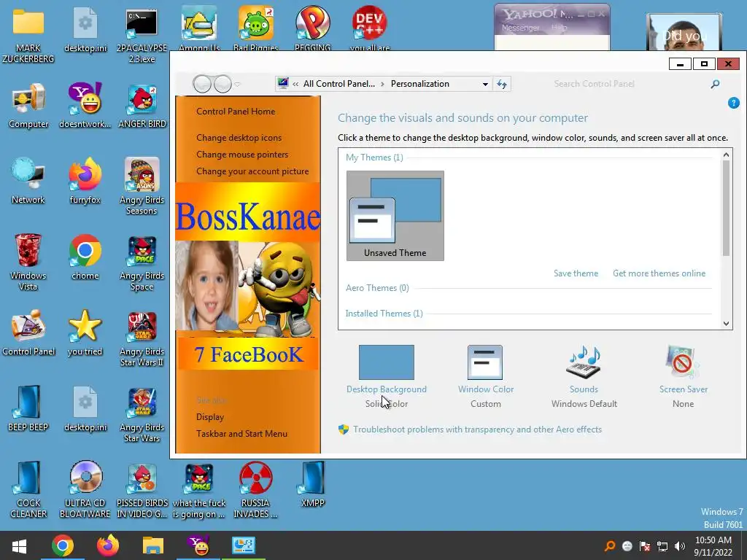Open Yahoo Messenger from the taskbar
The height and width of the screenshot is (560, 747).
[x=198, y=545]
